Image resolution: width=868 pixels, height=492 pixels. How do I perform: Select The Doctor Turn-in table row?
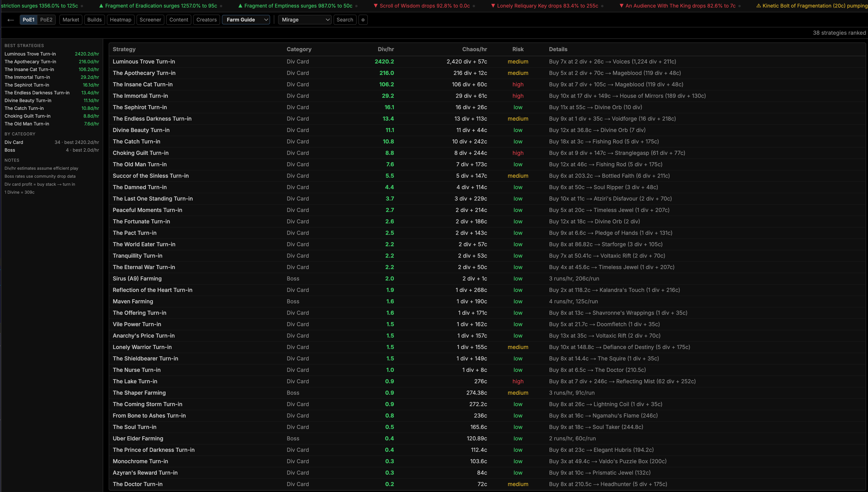[x=137, y=484]
